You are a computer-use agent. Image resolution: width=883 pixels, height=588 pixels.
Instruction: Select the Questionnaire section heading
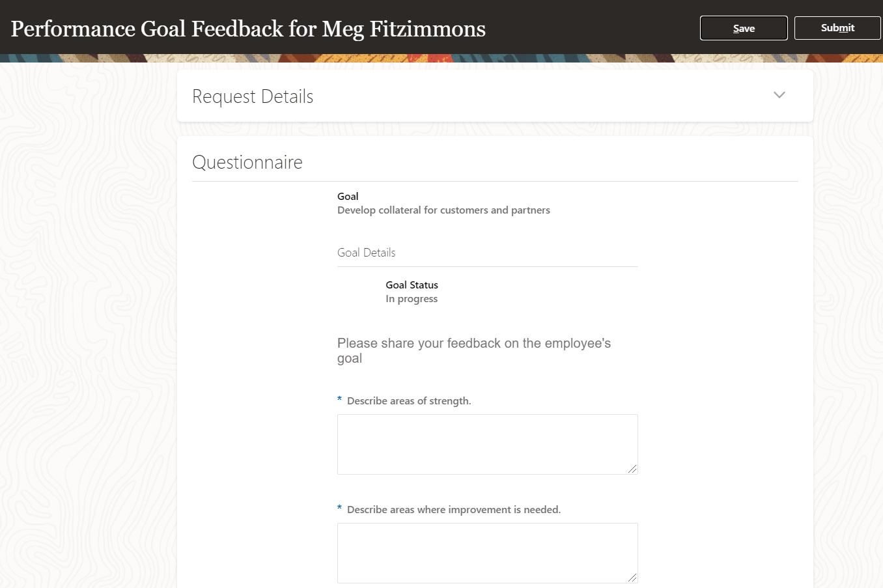(x=247, y=161)
